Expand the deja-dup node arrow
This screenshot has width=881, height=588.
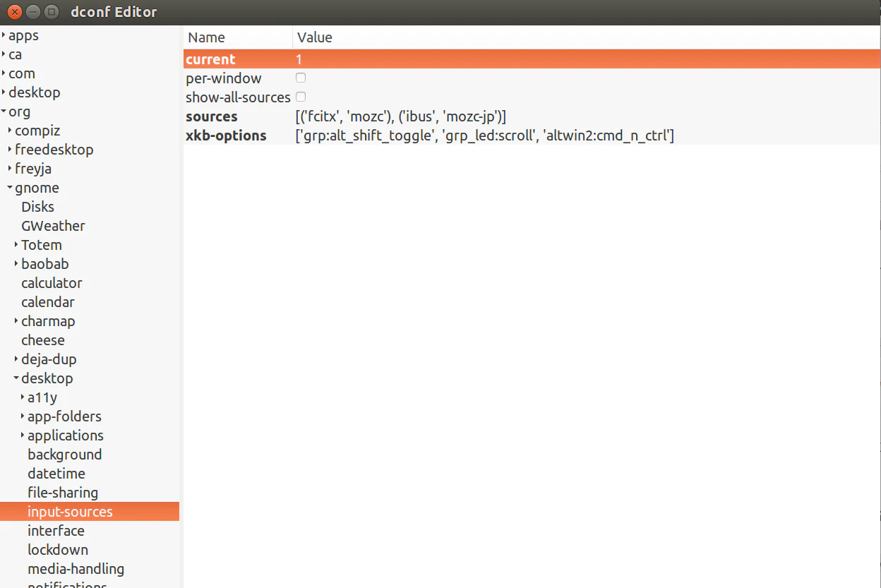pyautogui.click(x=16, y=359)
